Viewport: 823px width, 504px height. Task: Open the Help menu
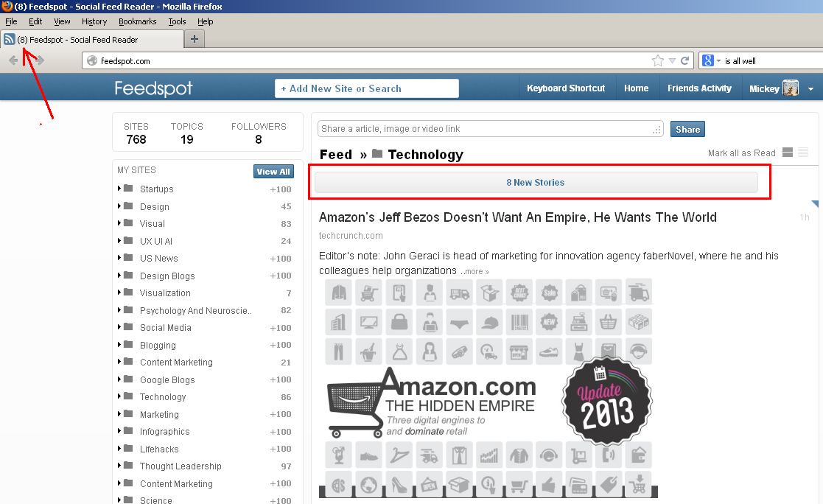click(206, 21)
